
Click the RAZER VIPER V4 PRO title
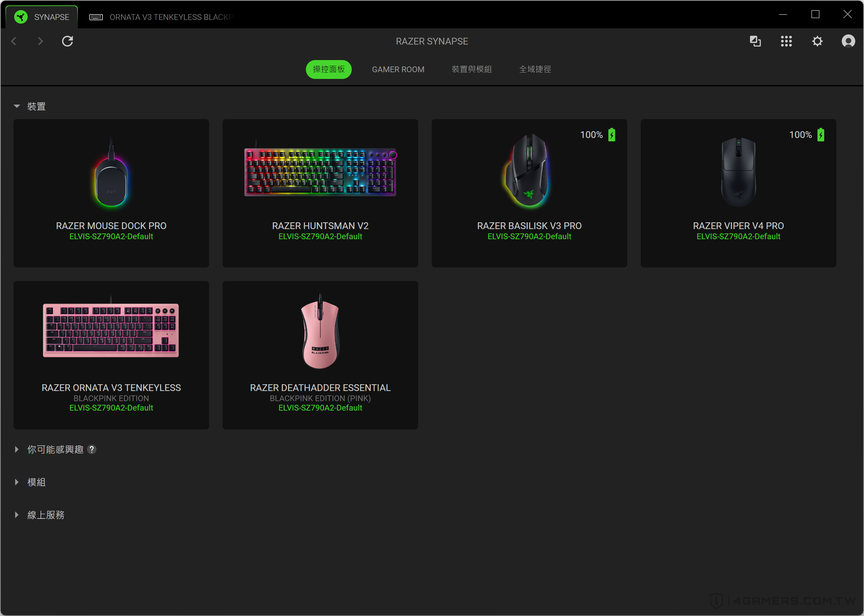point(739,226)
